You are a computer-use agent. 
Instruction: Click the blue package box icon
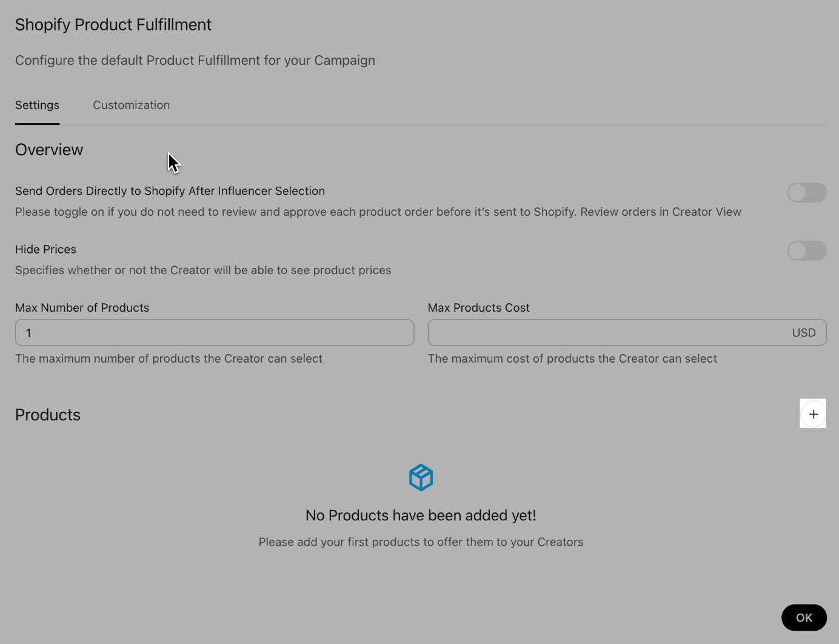(421, 477)
